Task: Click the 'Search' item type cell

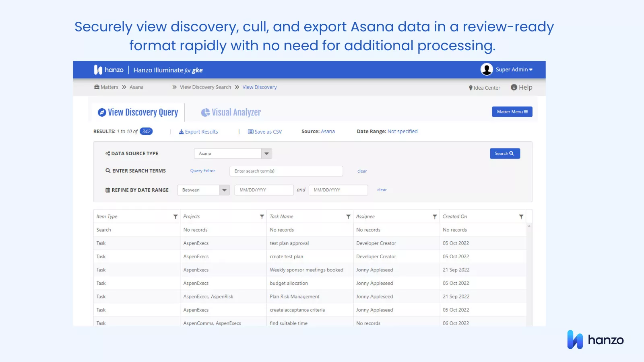Action: [x=137, y=230]
